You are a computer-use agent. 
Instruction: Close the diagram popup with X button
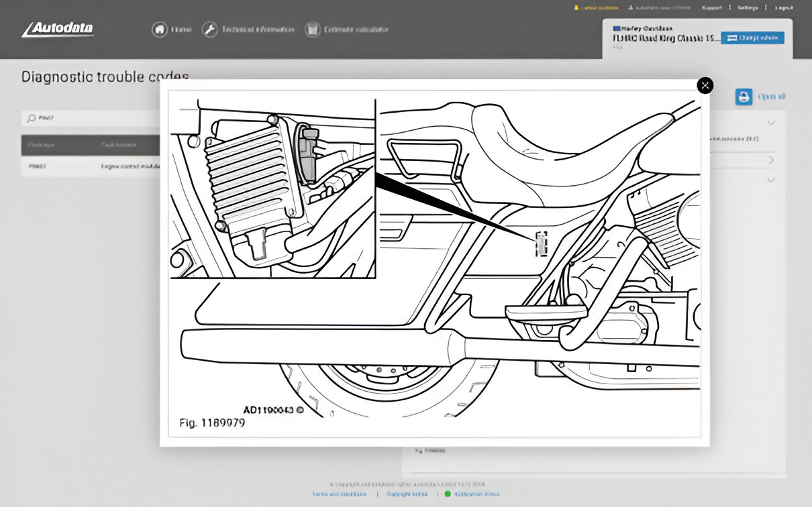[705, 86]
